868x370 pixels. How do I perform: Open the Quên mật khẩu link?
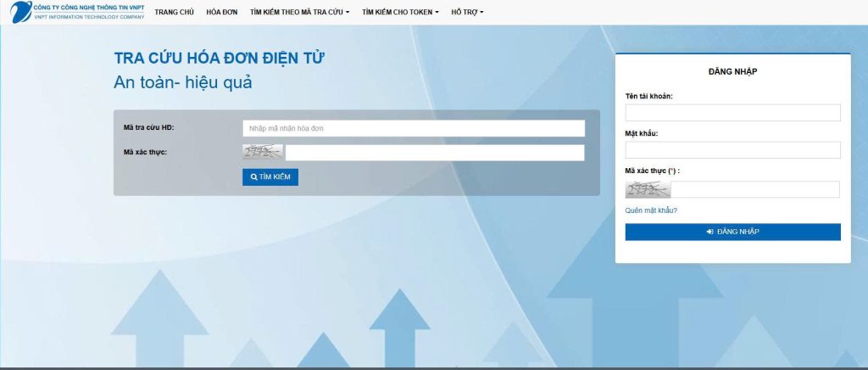[x=651, y=210]
